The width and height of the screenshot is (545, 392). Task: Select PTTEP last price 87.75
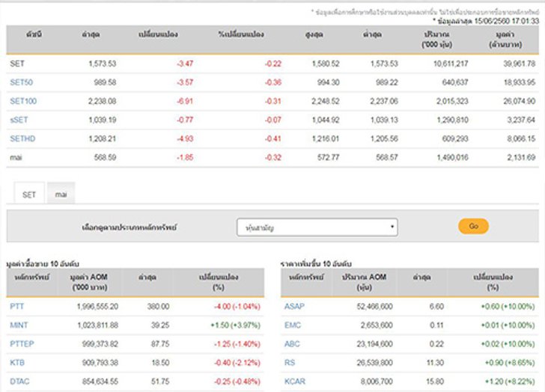[160, 343]
